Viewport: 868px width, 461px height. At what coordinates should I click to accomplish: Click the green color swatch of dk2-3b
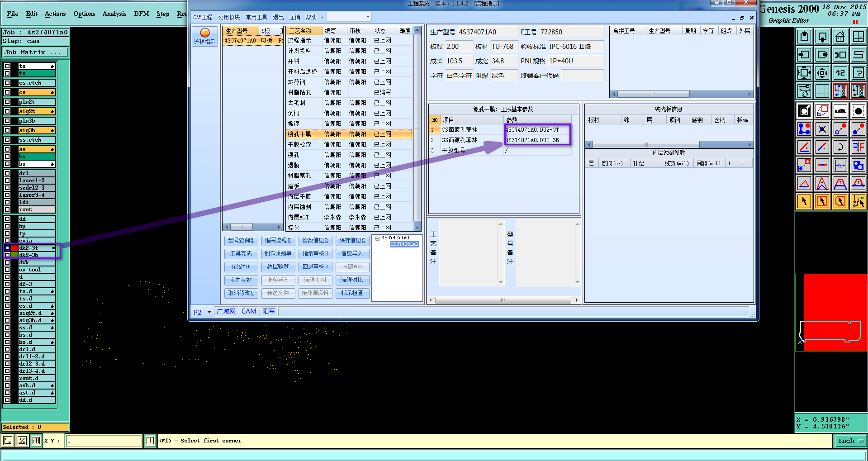point(14,255)
